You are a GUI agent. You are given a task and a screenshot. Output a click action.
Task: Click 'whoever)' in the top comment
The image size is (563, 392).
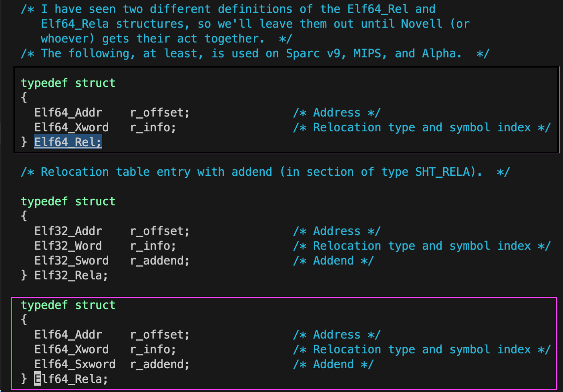[x=68, y=38]
